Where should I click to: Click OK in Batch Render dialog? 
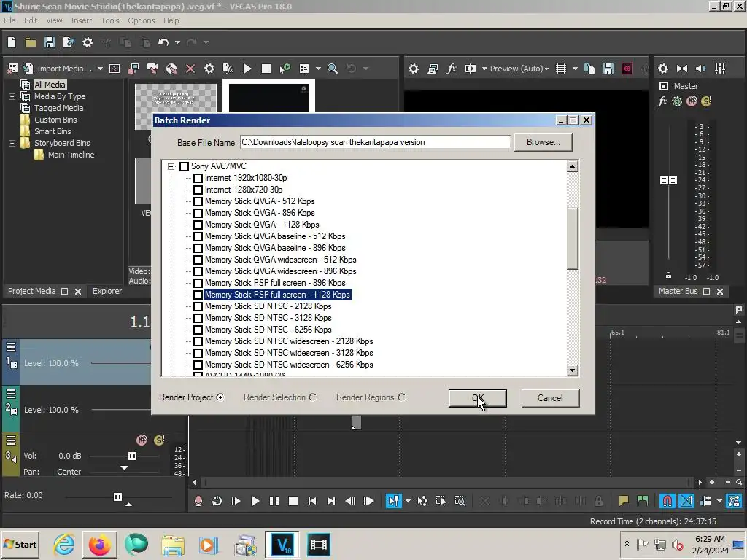(477, 398)
